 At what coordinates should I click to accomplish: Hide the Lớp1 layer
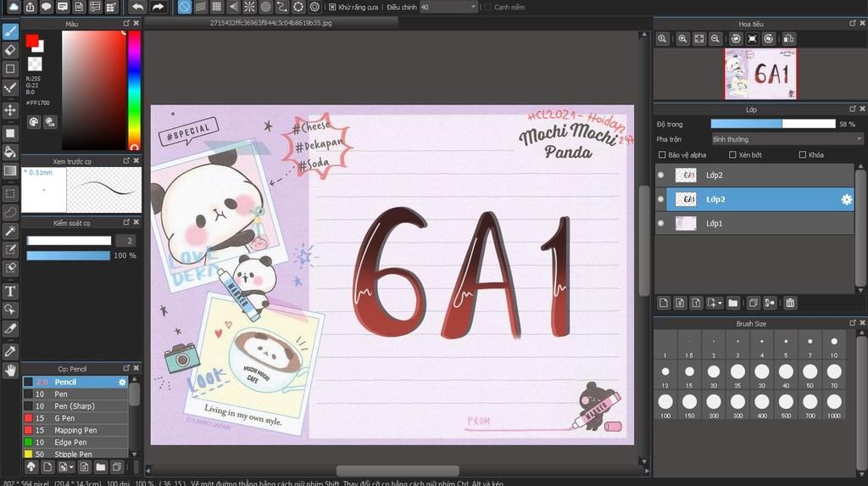(x=660, y=223)
